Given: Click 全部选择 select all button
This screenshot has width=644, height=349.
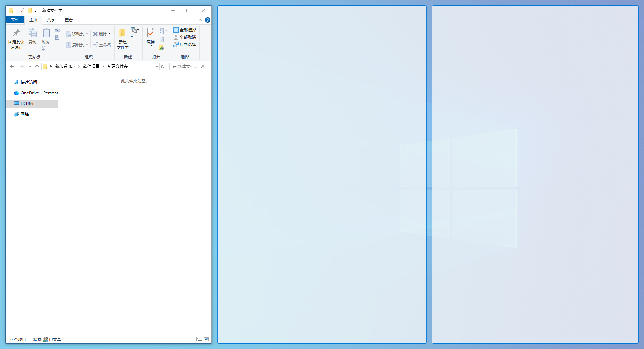Looking at the screenshot, I should (185, 30).
